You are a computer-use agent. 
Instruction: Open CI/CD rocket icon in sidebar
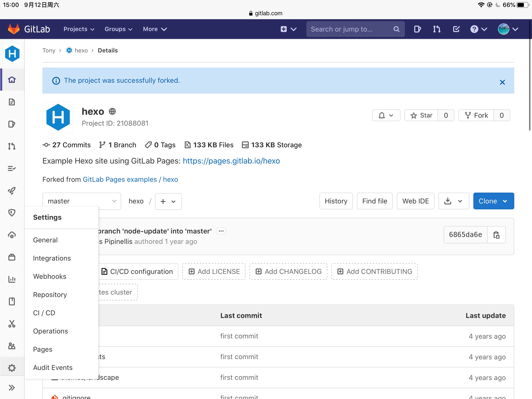[x=12, y=191]
